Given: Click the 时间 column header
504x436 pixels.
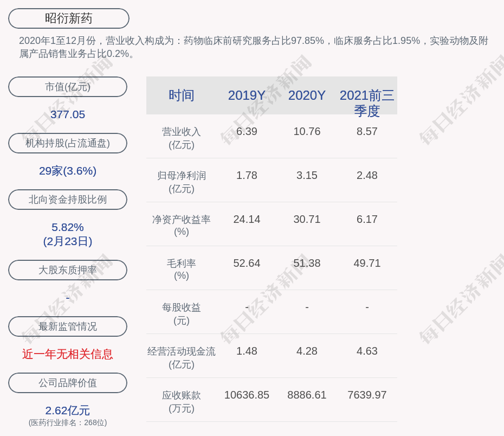Looking at the screenshot, I should [181, 95].
